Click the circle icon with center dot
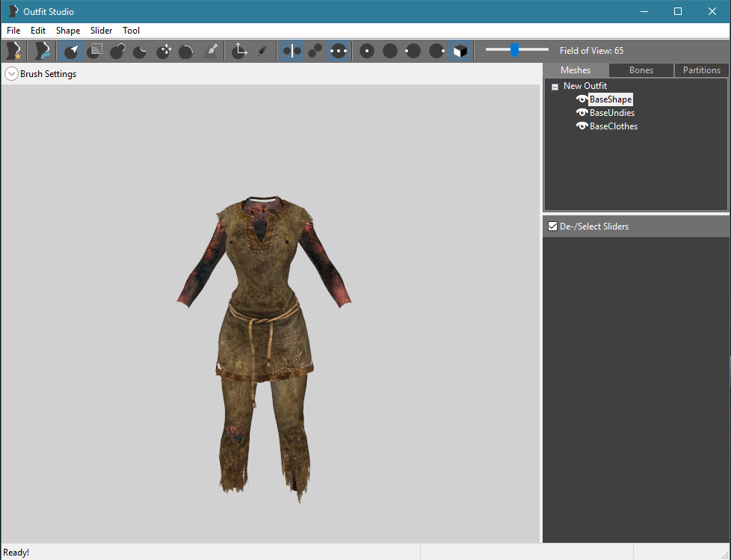The height and width of the screenshot is (560, 731). 367,51
